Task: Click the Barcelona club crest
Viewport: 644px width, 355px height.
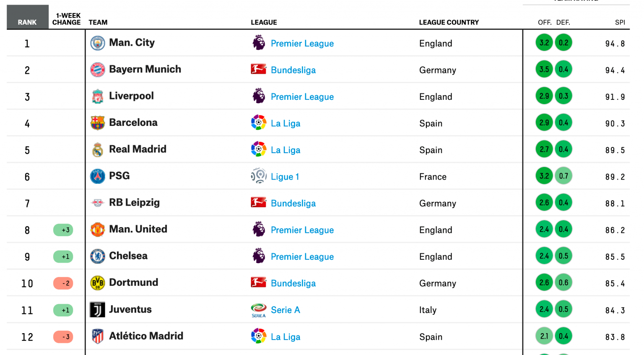Action: 98,123
